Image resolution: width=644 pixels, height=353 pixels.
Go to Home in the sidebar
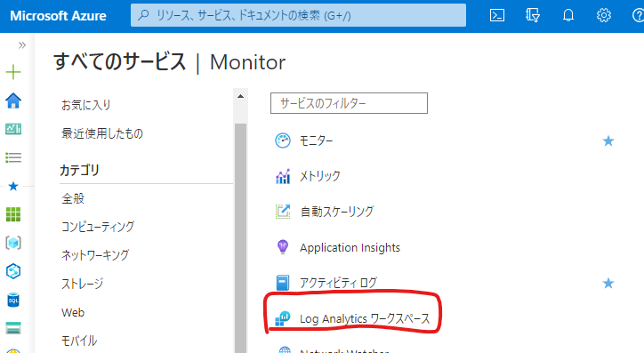[13, 100]
